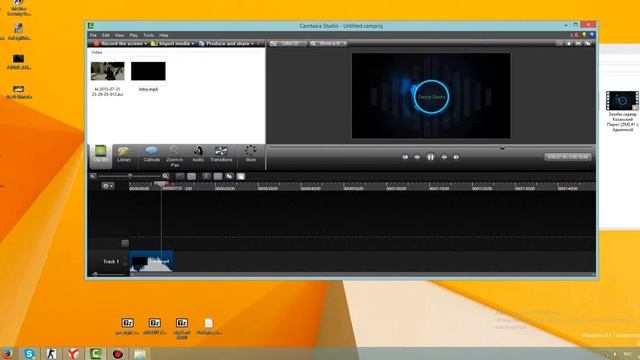Click the preview time counter display

568,157
